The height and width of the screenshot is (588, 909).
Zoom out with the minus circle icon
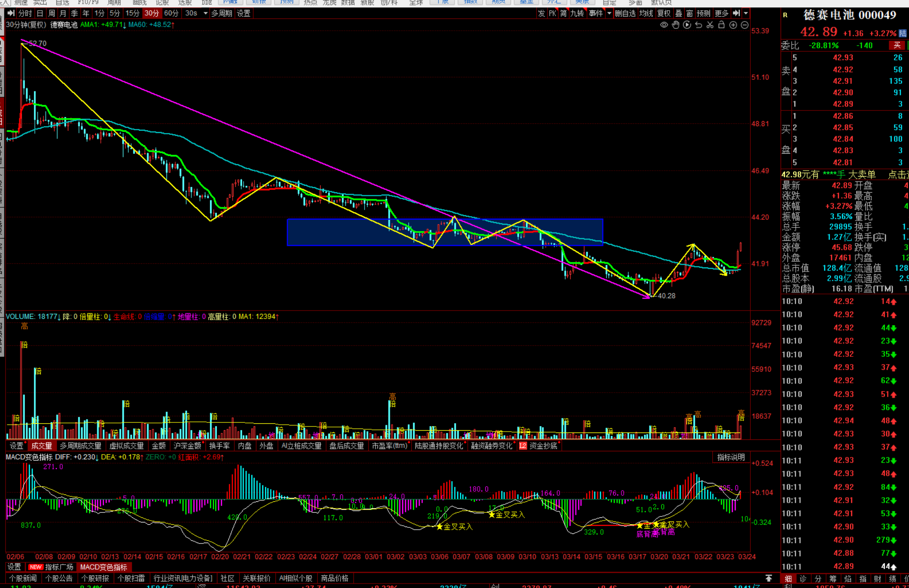coord(745,25)
